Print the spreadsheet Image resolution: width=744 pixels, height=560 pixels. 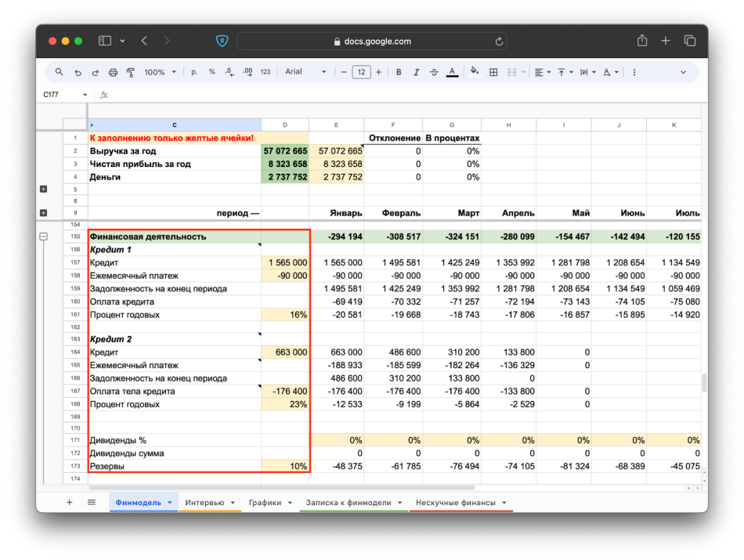pyautogui.click(x=113, y=72)
